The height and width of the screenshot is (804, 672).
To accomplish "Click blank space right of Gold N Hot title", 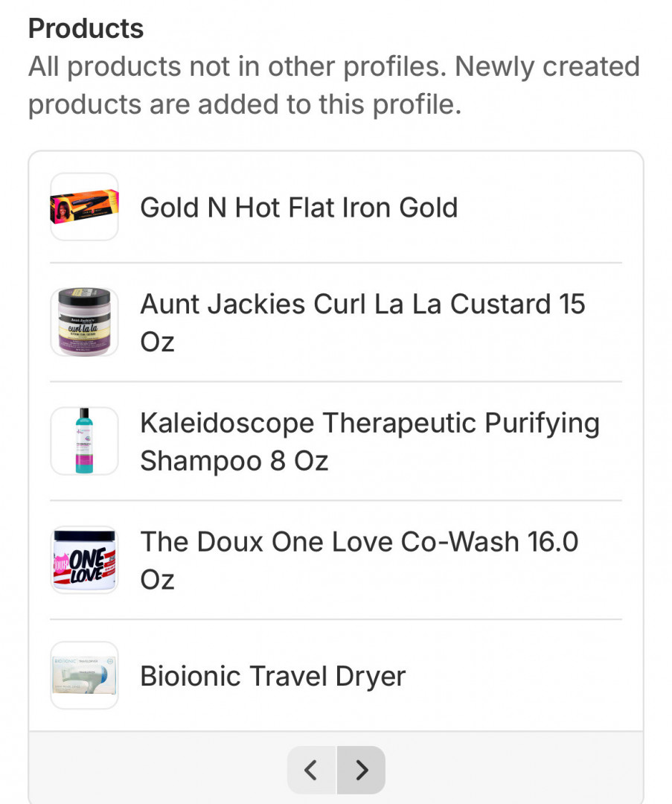I will [x=543, y=207].
